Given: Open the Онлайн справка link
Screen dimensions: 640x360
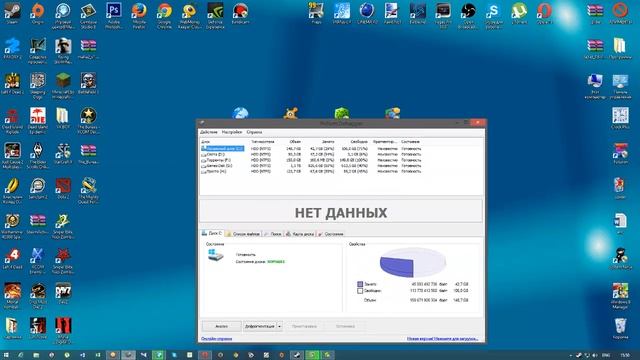Looking at the screenshot, I should (216, 339).
